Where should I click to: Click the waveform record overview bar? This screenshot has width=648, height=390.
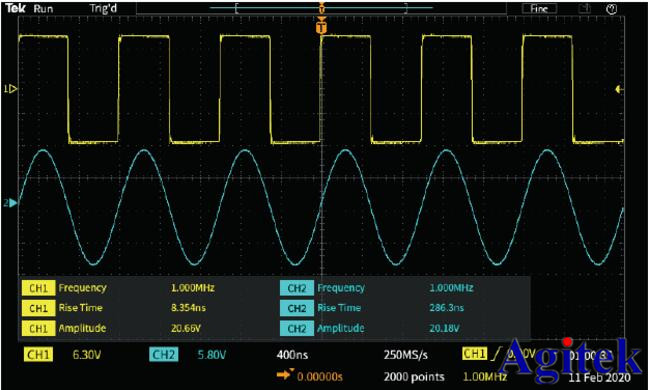point(322,8)
